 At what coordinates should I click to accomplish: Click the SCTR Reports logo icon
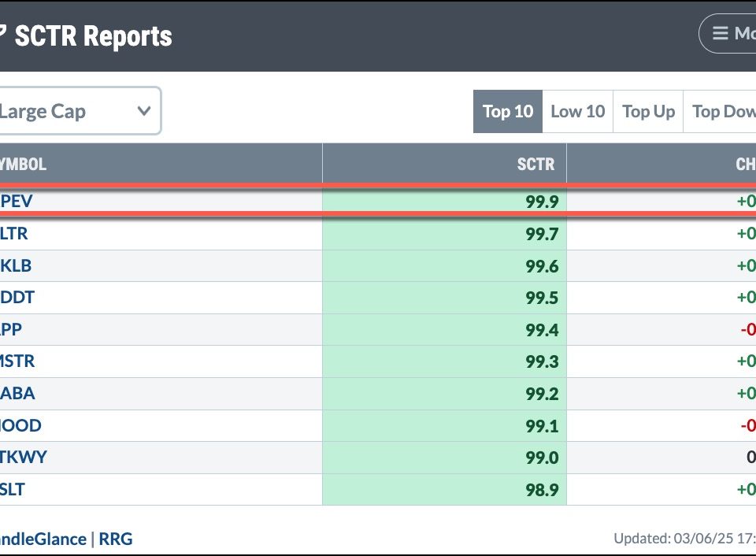(x=3, y=35)
